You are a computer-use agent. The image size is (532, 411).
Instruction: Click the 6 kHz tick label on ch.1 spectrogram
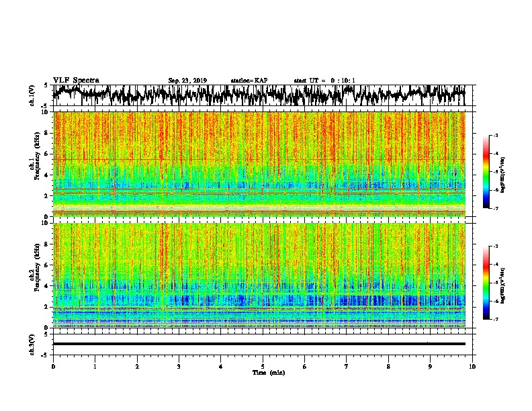pos(47,154)
